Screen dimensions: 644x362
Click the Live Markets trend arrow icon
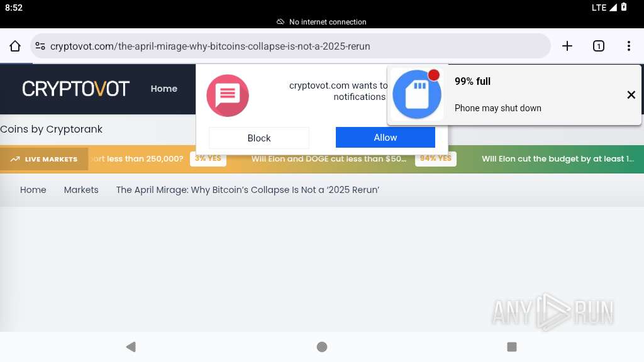point(15,159)
